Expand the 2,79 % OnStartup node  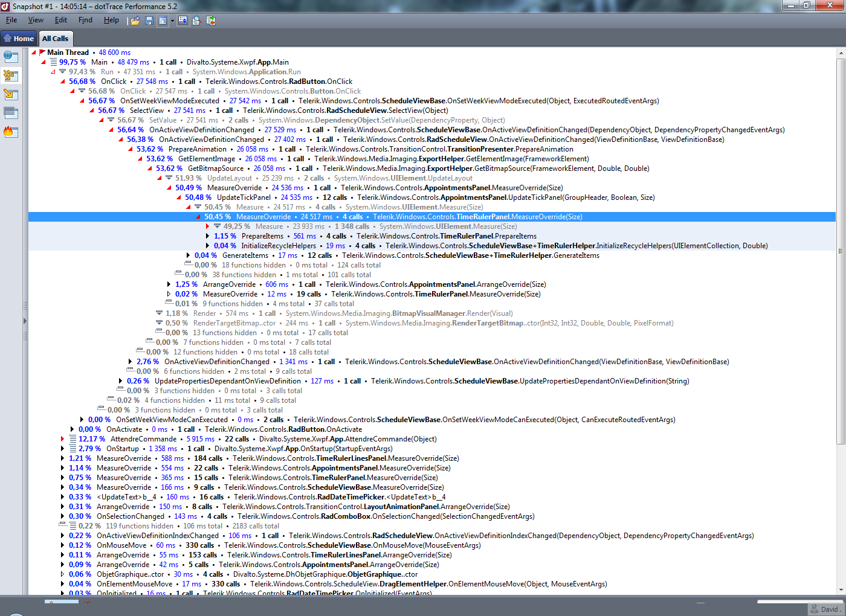63,449
